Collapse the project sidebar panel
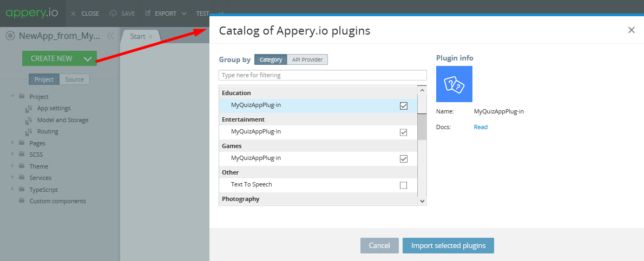 110,36
